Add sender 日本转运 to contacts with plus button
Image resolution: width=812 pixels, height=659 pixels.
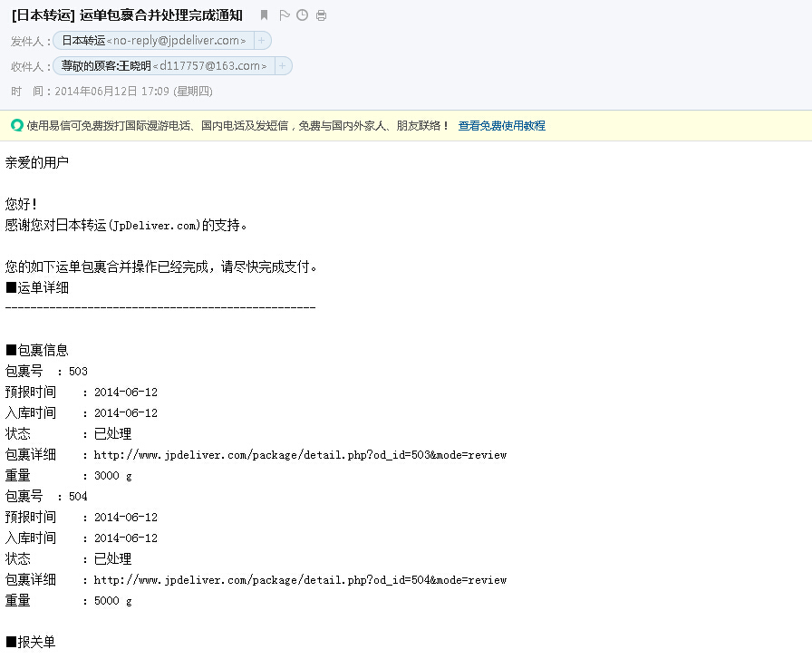(x=262, y=41)
